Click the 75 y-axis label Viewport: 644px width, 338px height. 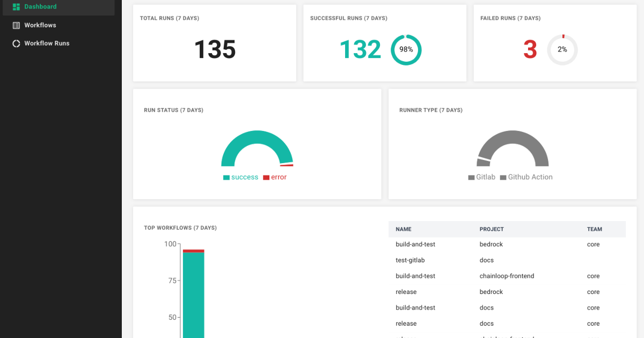click(172, 281)
